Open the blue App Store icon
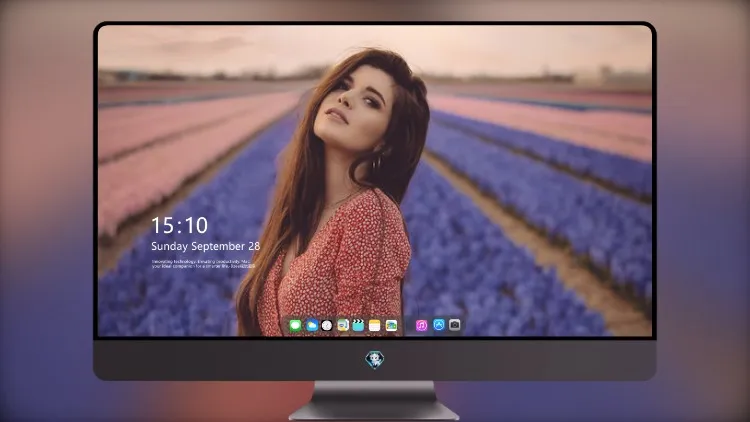The image size is (750, 422). (x=439, y=325)
